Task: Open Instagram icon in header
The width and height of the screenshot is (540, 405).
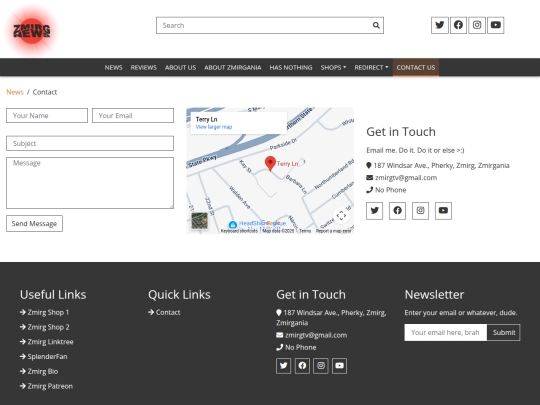Action: (x=477, y=25)
